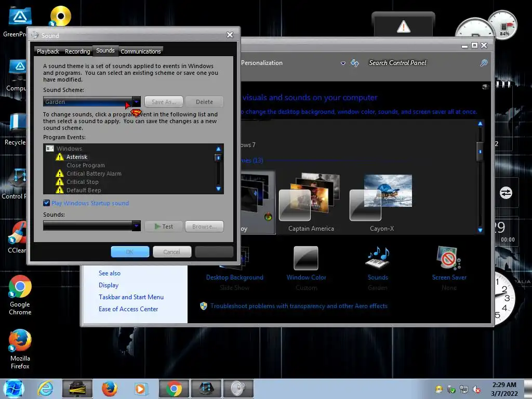Select the Critical Battery Alarm event
532x399 pixels.
[x=94, y=174]
